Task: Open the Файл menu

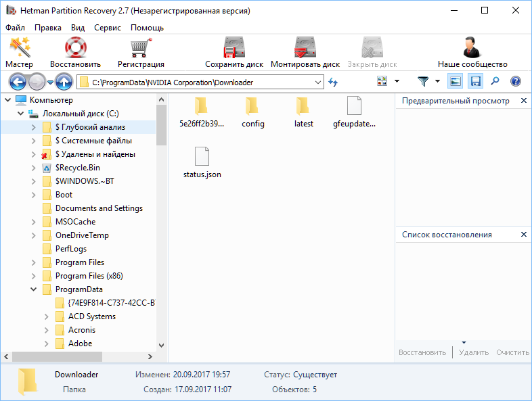Action: click(16, 28)
